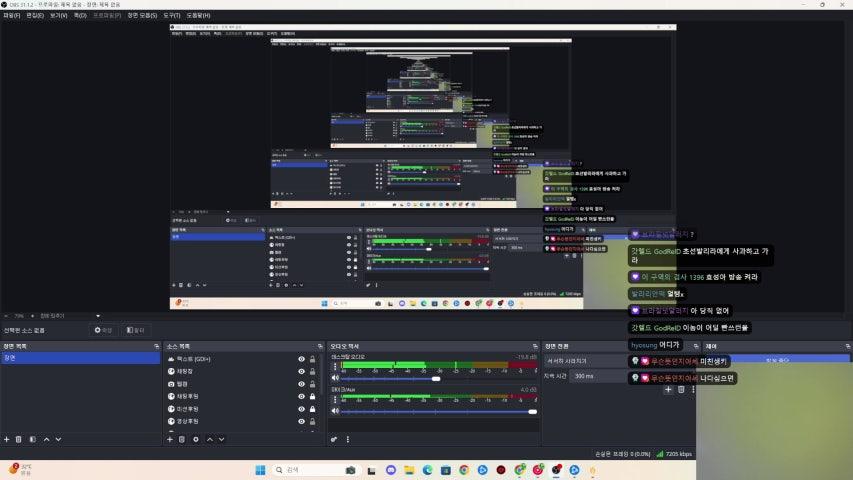This screenshot has width=853, height=480.
Task: Unlock the 미션후원 source
Action: 312,409
